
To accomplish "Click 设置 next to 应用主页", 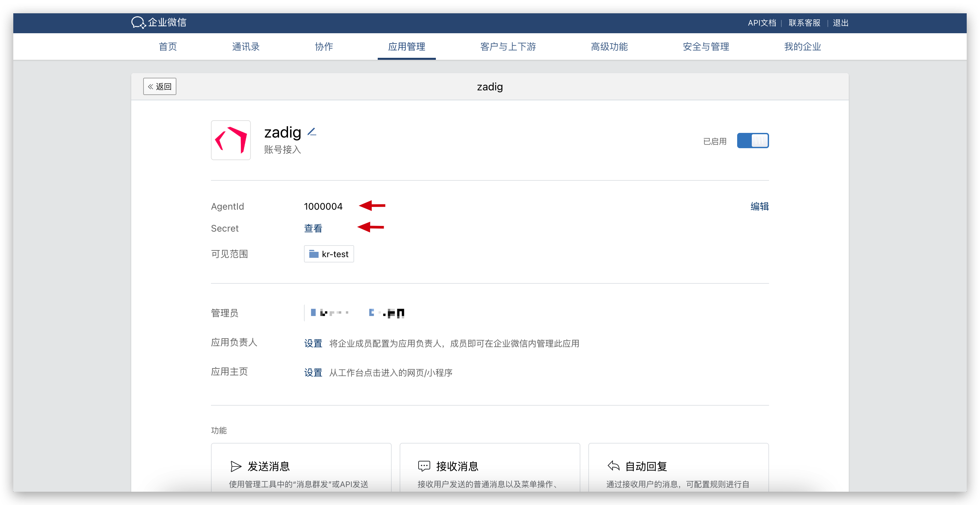I will click(313, 372).
